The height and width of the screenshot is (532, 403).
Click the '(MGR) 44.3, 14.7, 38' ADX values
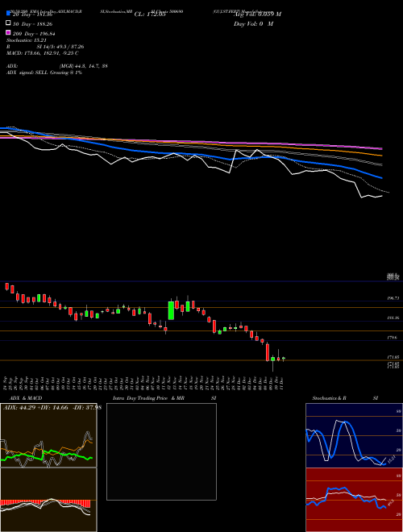click(x=84, y=66)
